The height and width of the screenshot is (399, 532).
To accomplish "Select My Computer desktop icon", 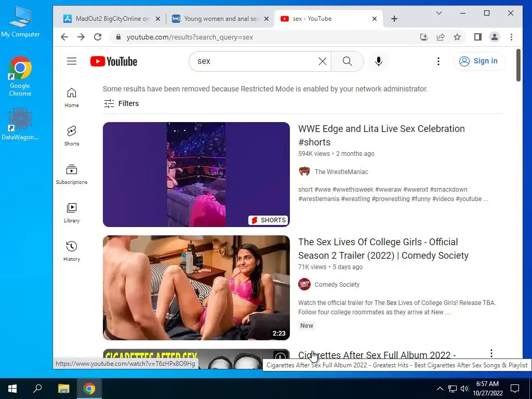I will click(x=20, y=22).
